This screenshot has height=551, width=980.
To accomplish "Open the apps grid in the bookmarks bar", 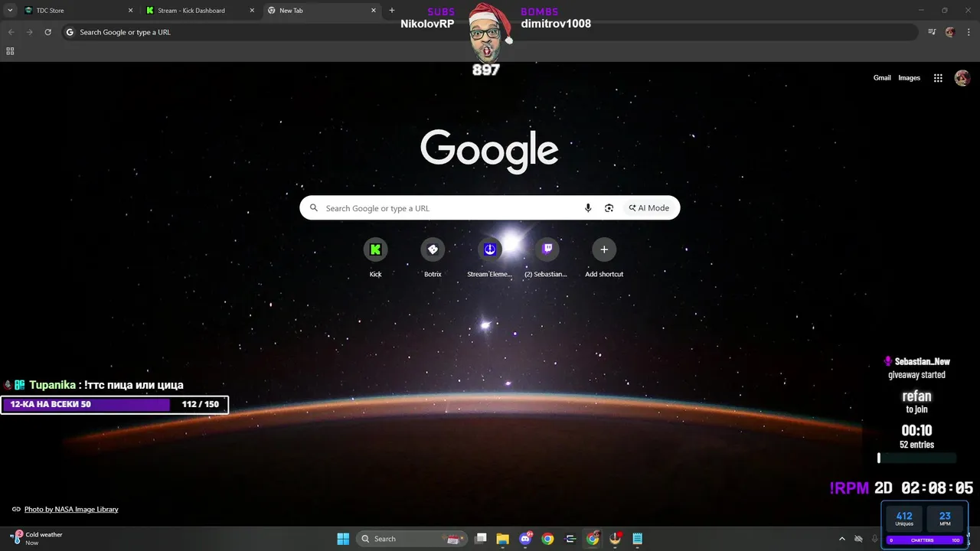I will point(10,51).
